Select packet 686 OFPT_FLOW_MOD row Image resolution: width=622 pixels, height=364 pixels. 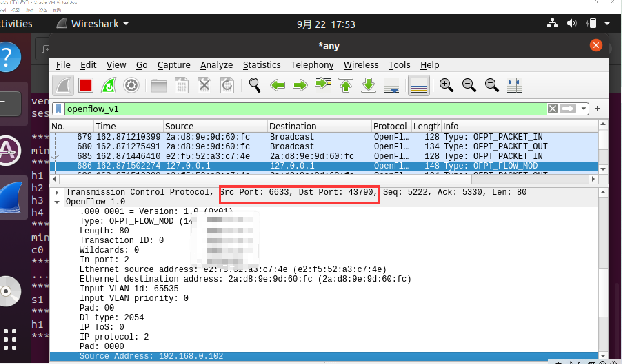click(x=324, y=166)
